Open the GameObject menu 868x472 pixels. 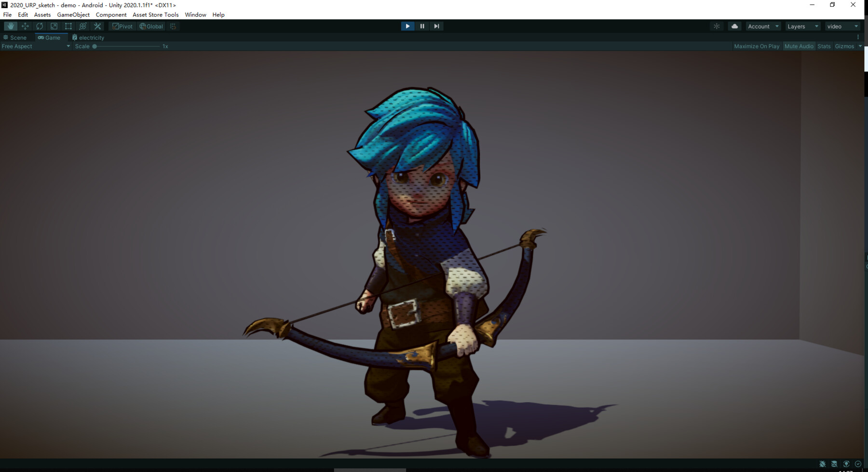(x=73, y=14)
